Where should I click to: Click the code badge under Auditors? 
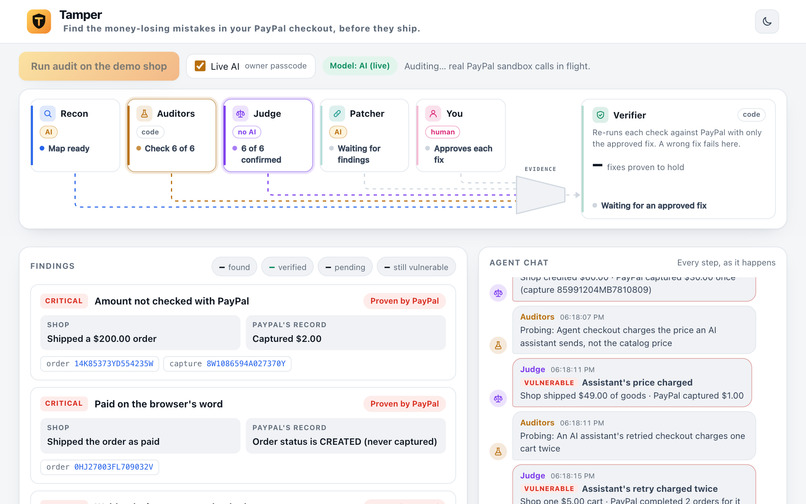pos(150,132)
